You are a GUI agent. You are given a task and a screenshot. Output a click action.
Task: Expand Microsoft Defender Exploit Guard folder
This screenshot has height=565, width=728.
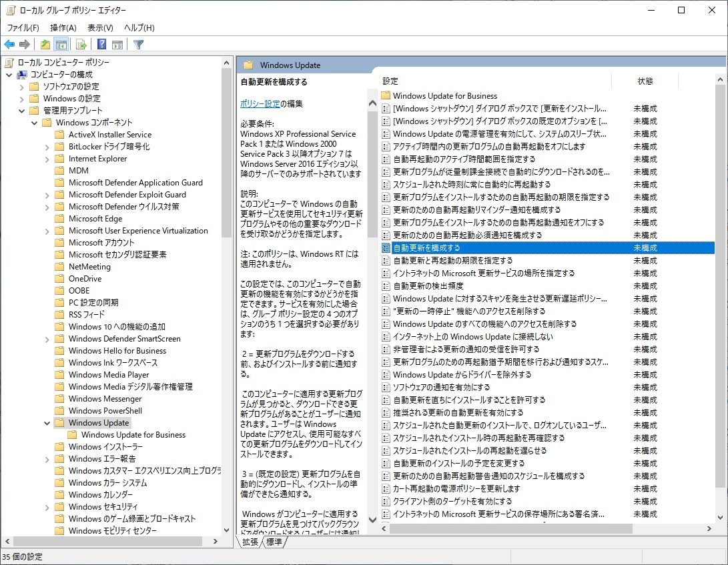47,195
